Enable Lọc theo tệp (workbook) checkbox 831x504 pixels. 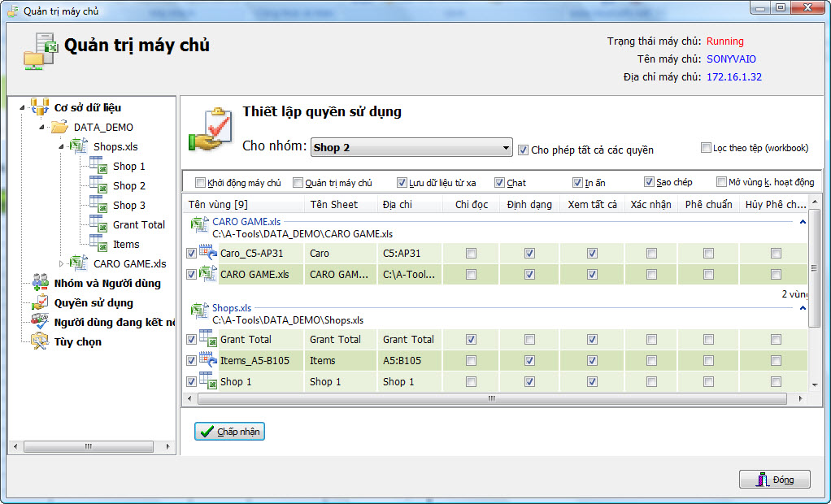pyautogui.click(x=706, y=148)
